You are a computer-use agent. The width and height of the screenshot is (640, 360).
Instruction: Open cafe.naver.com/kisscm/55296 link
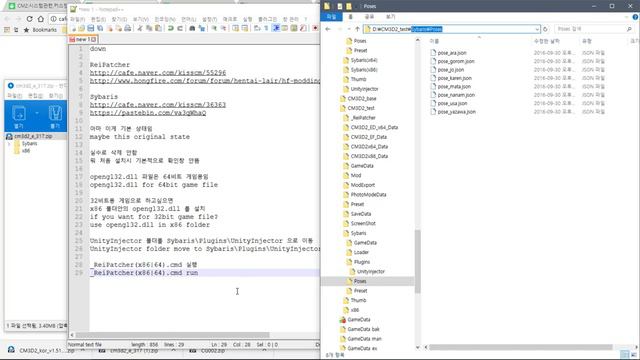(158, 73)
